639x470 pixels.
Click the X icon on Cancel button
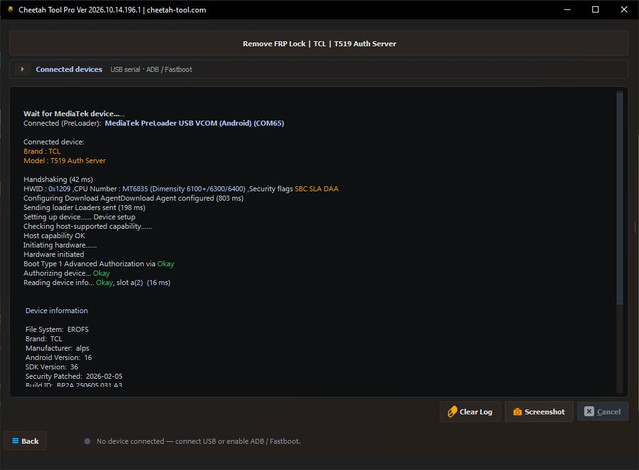pos(589,411)
